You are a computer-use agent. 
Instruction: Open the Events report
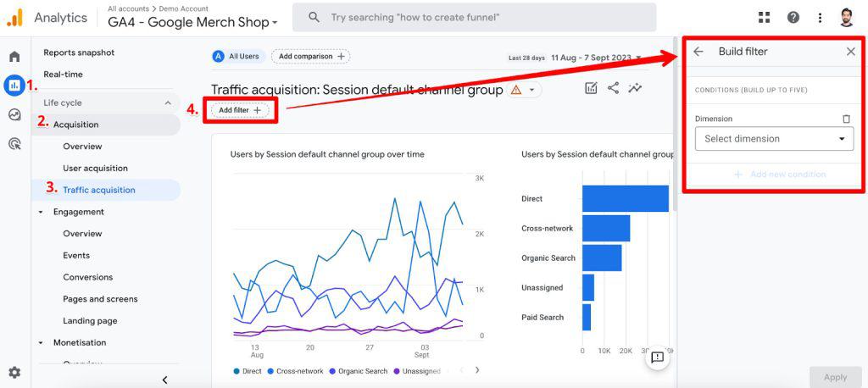76,256
